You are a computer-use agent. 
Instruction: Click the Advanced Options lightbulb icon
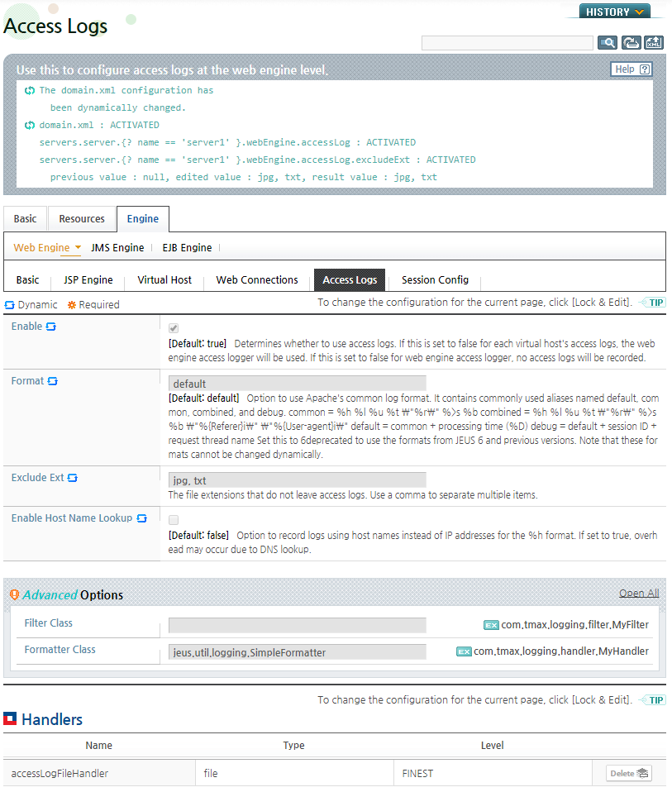(15, 595)
